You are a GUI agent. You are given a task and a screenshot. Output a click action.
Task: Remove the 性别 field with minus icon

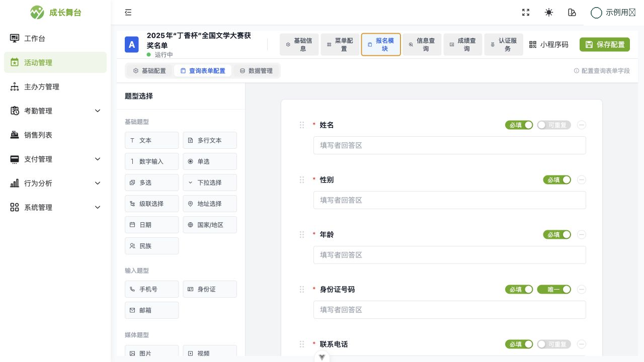(582, 180)
